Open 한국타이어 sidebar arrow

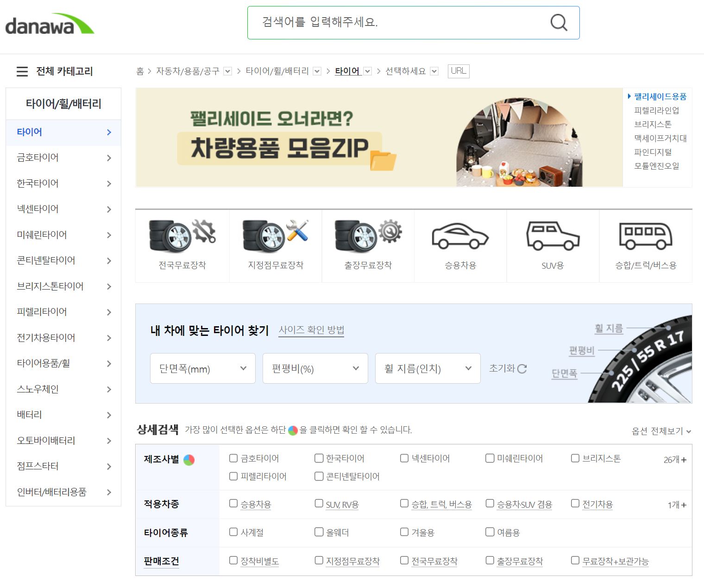(x=109, y=183)
